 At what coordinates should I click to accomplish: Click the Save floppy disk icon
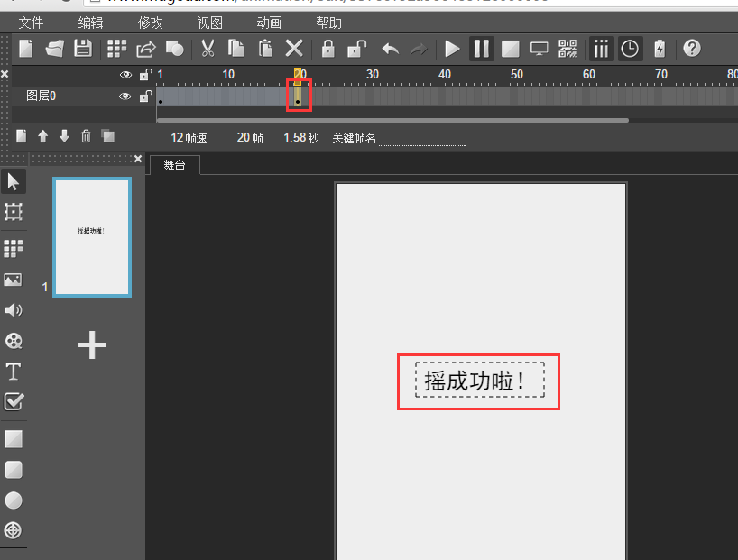pos(82,49)
